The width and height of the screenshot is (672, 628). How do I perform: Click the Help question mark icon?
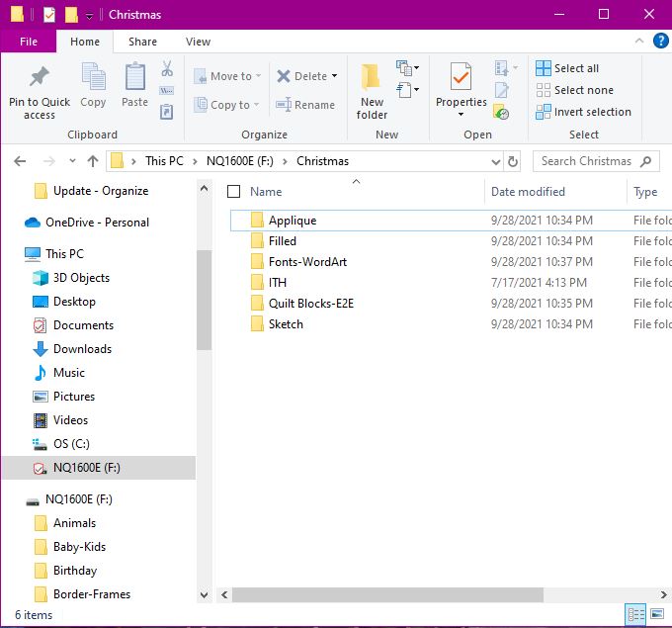click(x=660, y=42)
